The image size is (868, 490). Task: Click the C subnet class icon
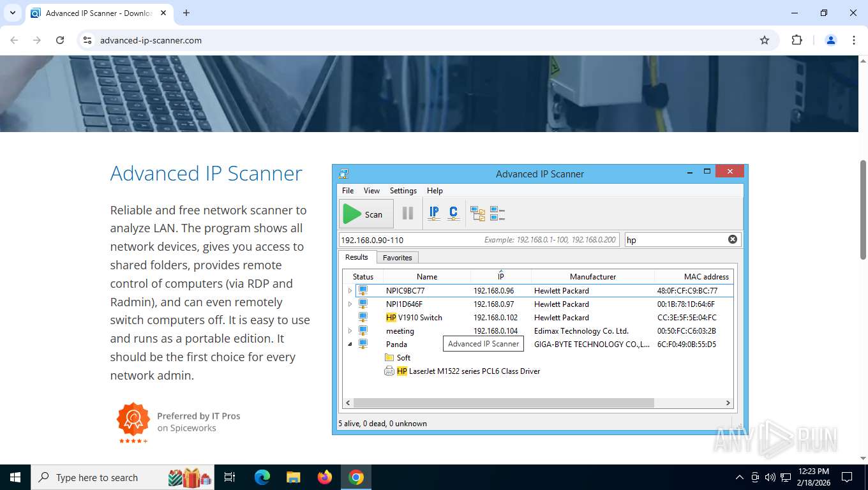click(x=453, y=214)
